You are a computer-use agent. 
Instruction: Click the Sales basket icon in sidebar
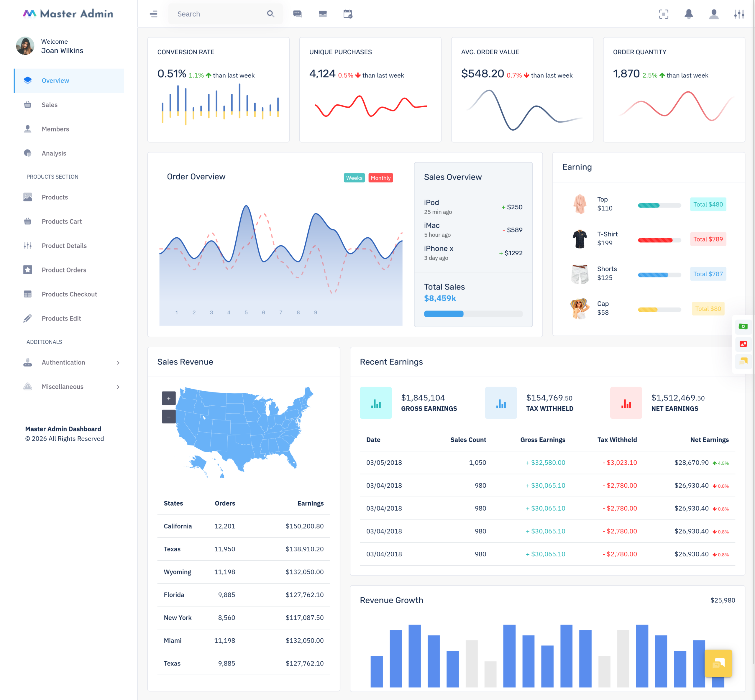(x=28, y=105)
